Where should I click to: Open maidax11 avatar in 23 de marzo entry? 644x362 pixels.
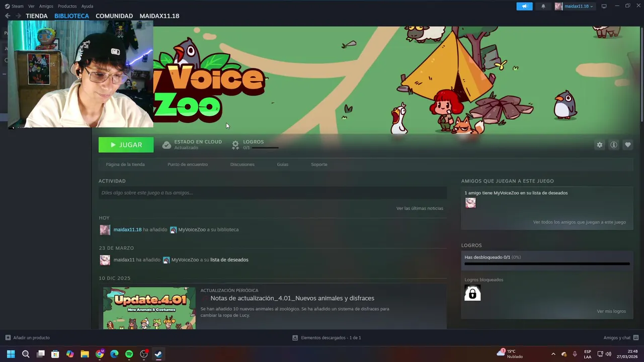click(x=105, y=260)
